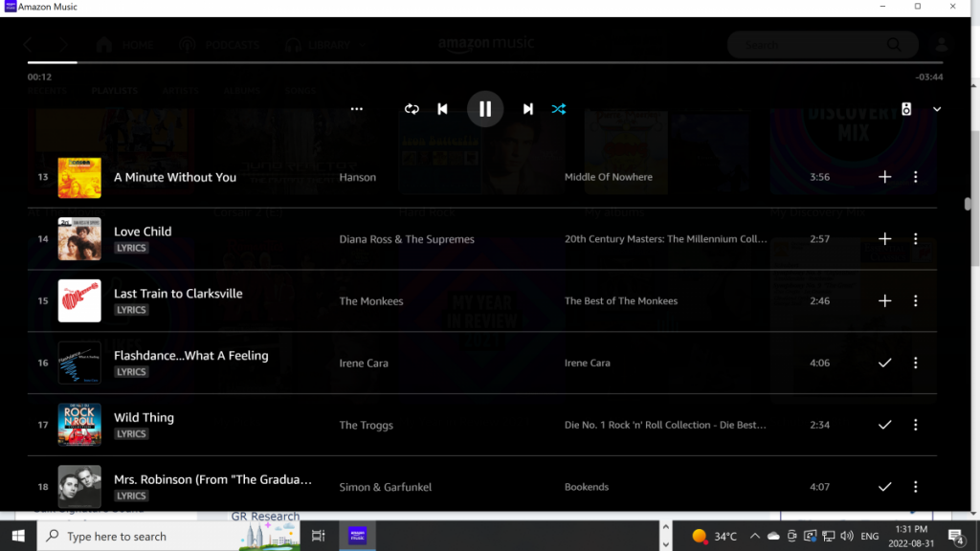980x551 pixels.
Task: Select song title A Minute Without You
Action: click(175, 177)
